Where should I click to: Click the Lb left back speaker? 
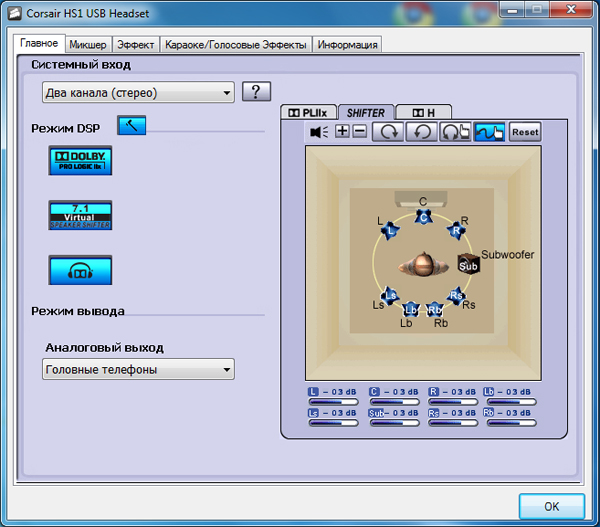[411, 309]
